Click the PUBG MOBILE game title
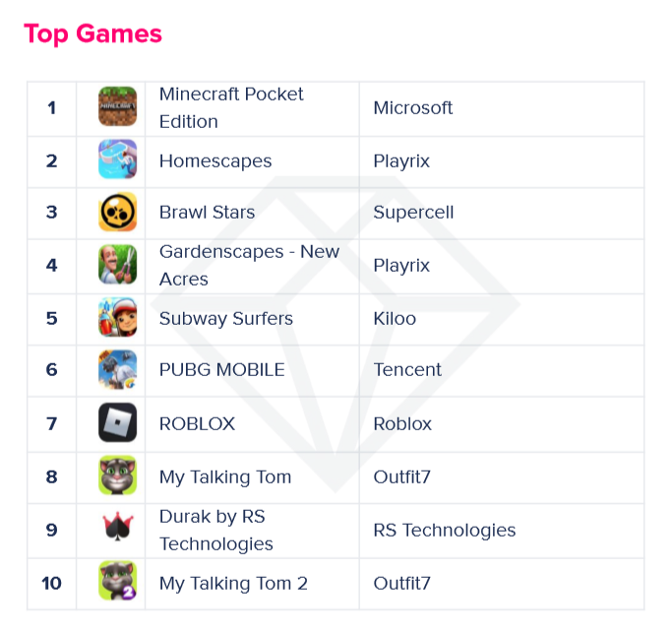Viewport: 672px width, 632px height. click(222, 370)
